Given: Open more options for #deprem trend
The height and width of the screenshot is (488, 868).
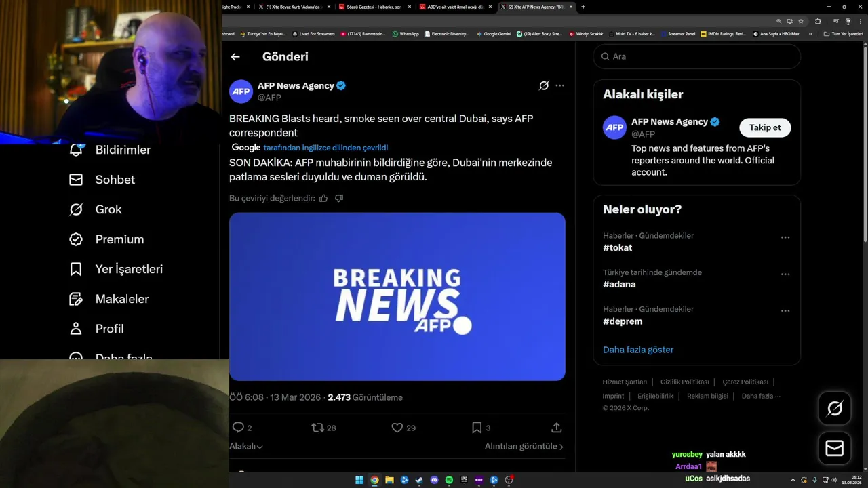Looking at the screenshot, I should (785, 311).
